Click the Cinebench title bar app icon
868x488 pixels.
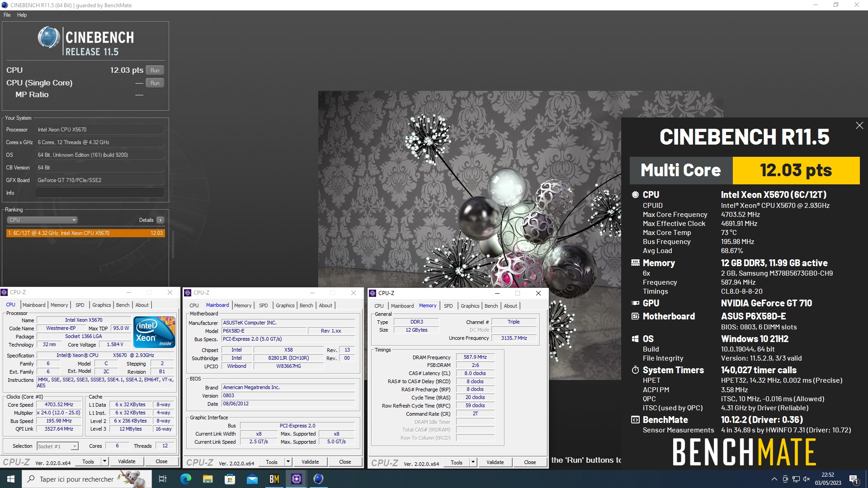5,5
